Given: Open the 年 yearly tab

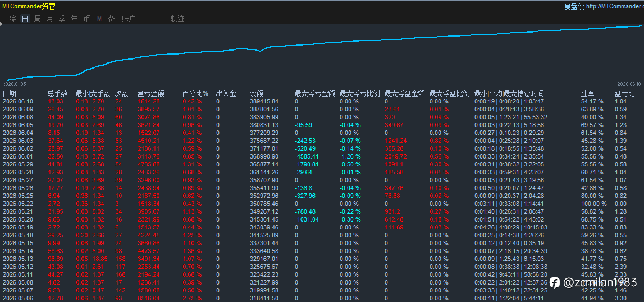Looking at the screenshot, I should click(x=74, y=19).
